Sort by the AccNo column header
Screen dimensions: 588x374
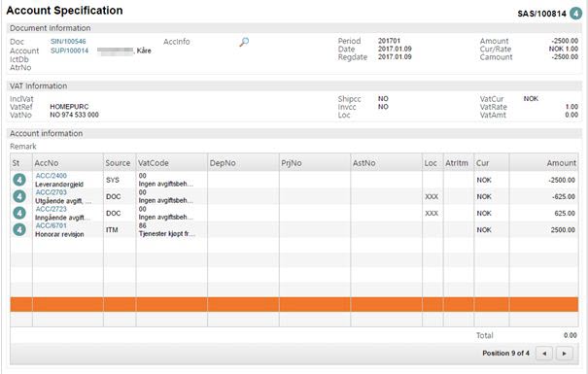click(68, 163)
